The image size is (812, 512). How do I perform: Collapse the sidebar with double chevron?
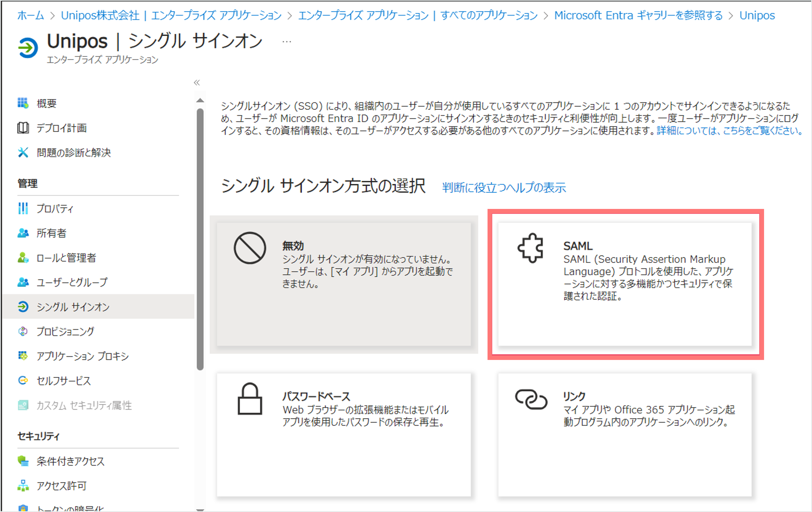pos(197,82)
